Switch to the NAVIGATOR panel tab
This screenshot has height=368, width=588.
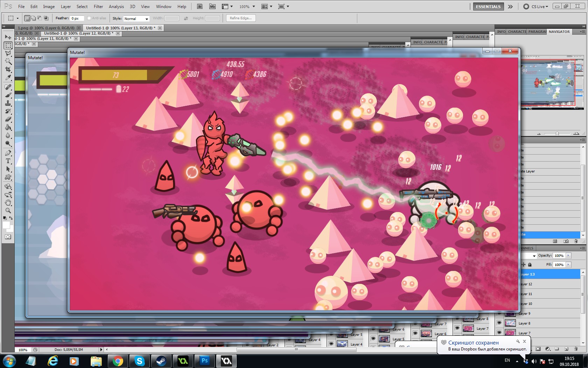[x=559, y=32]
